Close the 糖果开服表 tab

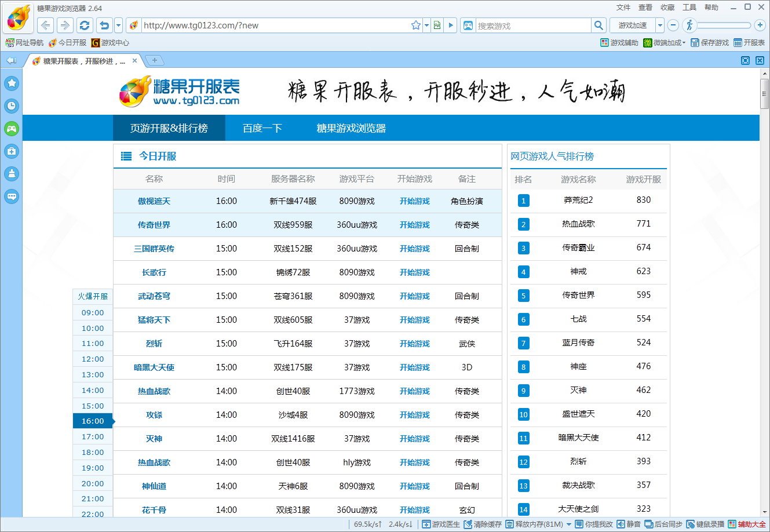click(x=134, y=60)
